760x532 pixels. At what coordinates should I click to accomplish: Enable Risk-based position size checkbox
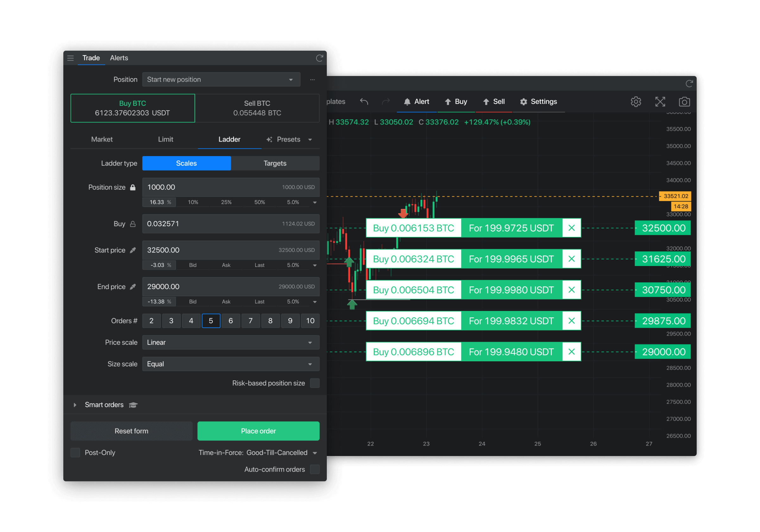coord(315,383)
